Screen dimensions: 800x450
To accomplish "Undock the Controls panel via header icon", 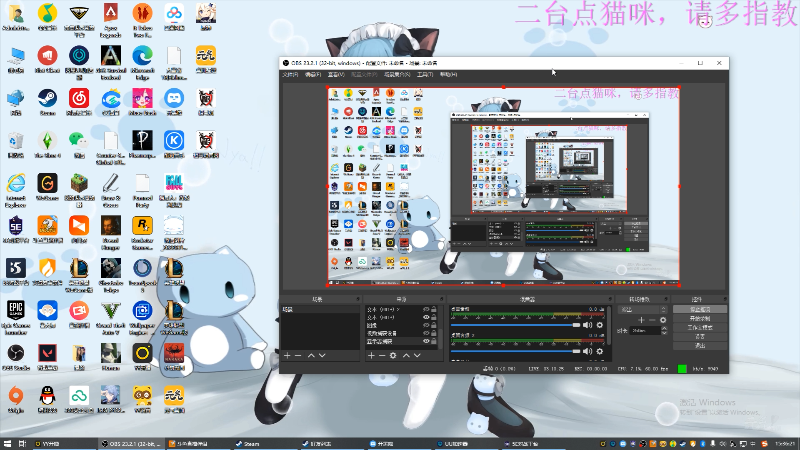I will pos(724,299).
